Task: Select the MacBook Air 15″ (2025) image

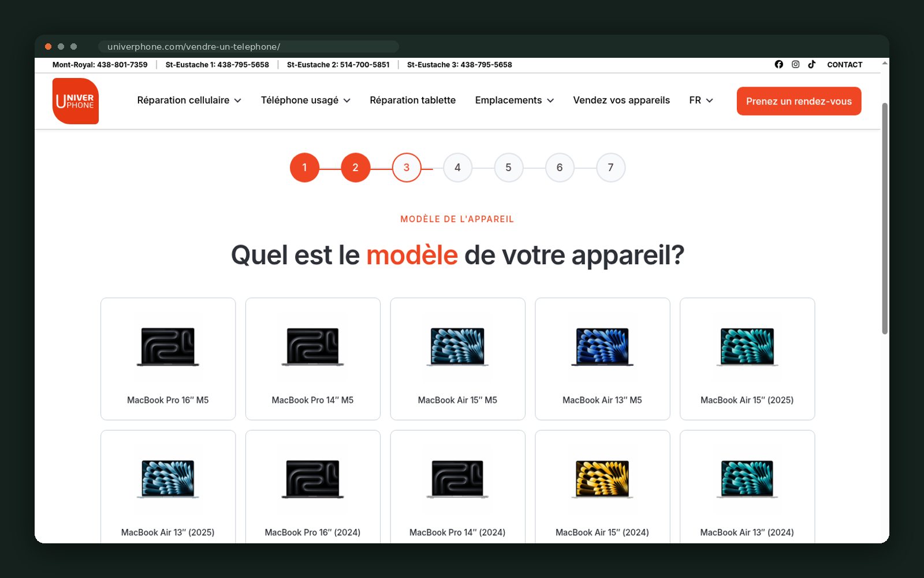Action: pos(747,347)
